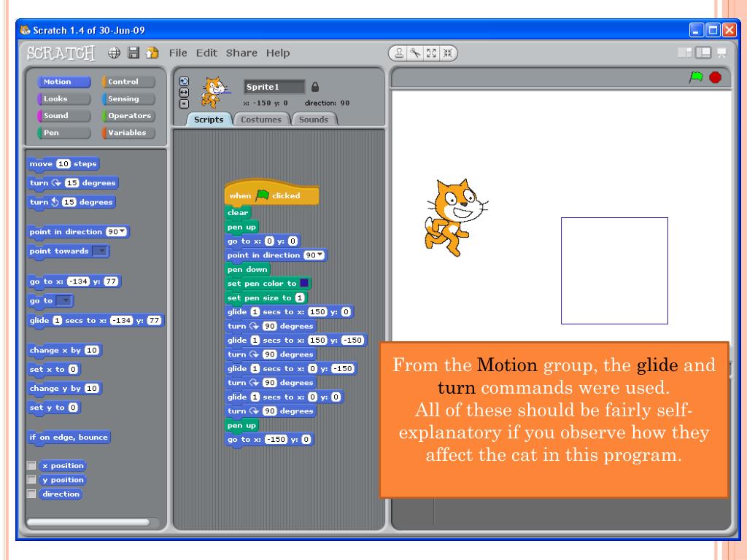Viewport: 747px width, 560px height.
Task: Click the cat sprite on stage
Action: (x=455, y=217)
